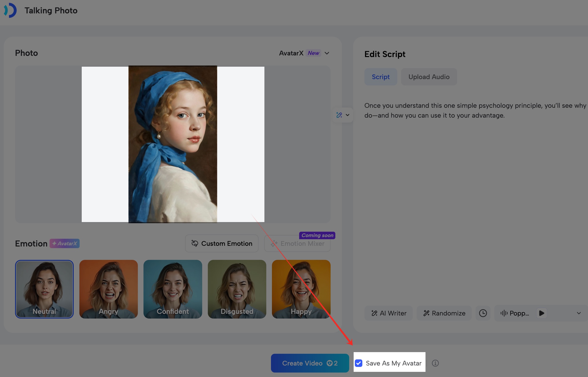
Task: Click the voice waveform icon
Action: (x=504, y=313)
